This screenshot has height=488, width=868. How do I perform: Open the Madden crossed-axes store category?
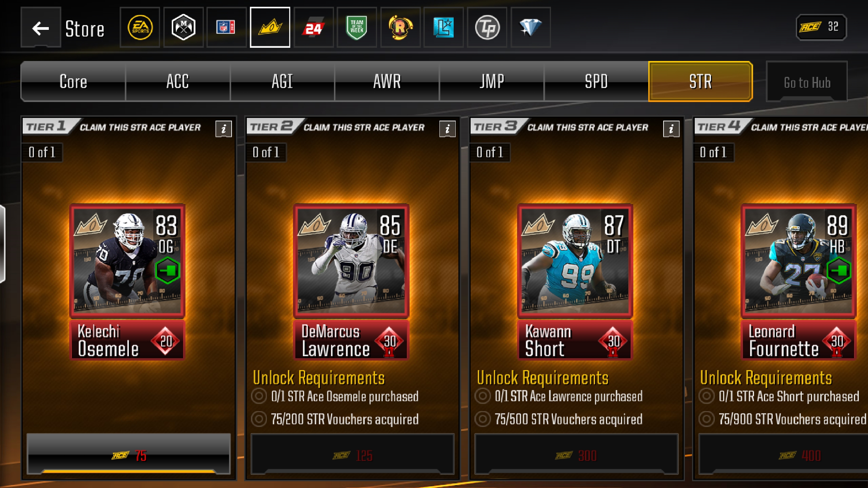[x=183, y=27]
